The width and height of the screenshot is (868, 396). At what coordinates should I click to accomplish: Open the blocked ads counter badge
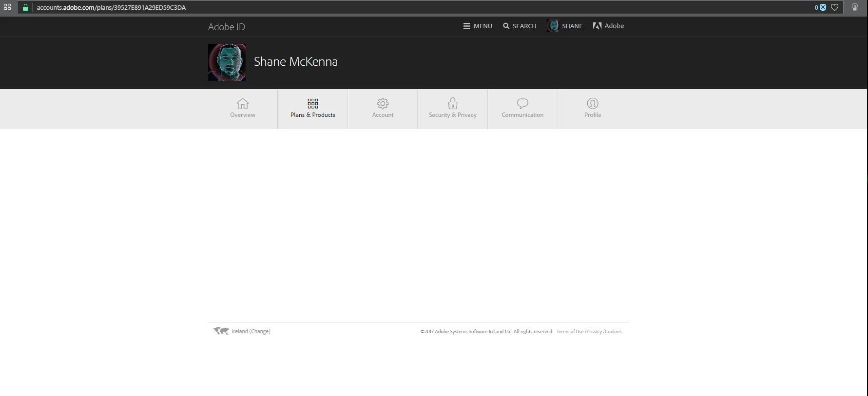tap(820, 7)
